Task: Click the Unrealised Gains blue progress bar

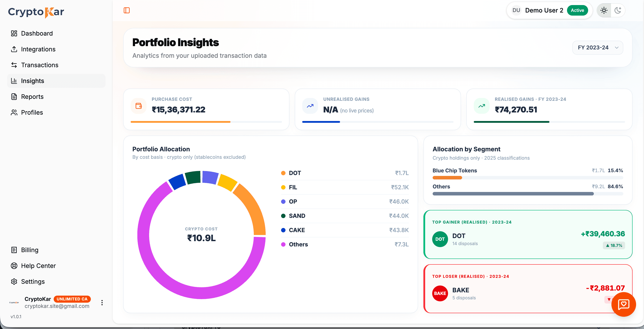Action: (321, 122)
